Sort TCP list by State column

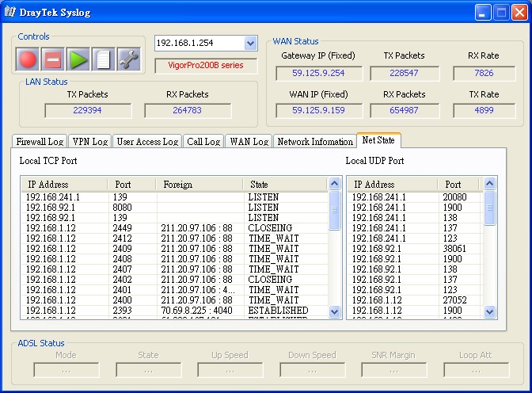(285, 185)
